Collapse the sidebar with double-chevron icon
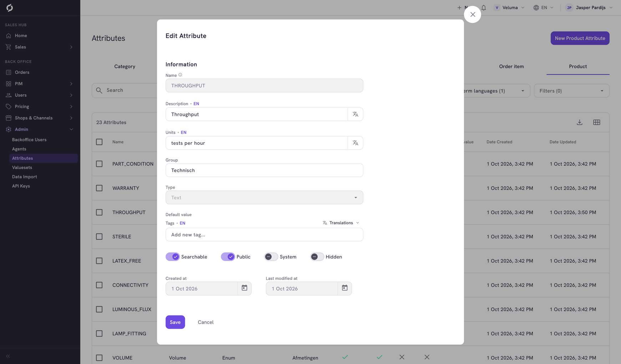 (8, 356)
